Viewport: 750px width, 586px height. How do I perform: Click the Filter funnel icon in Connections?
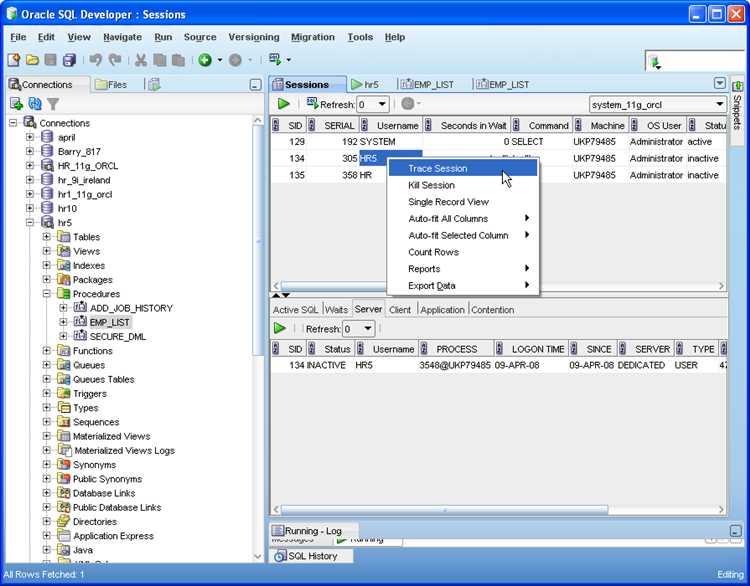53,104
